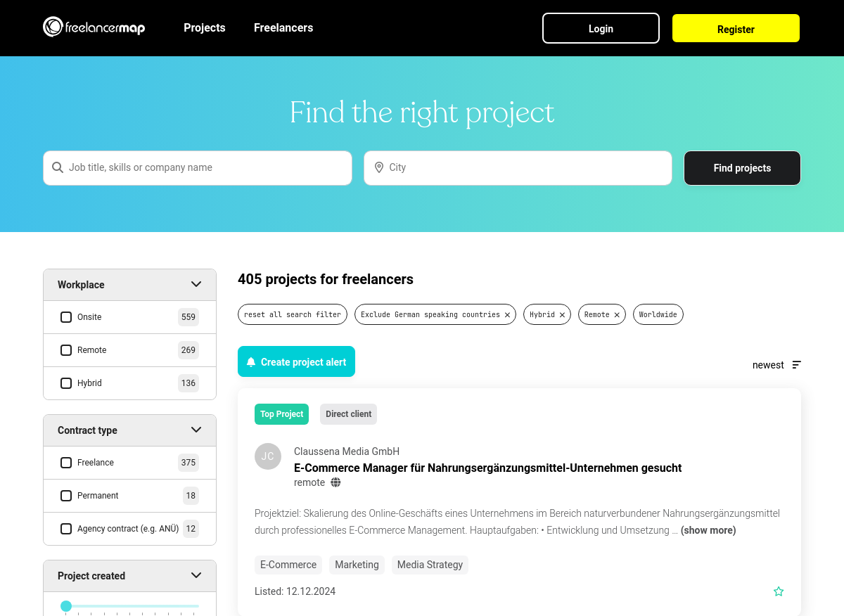This screenshot has height=616, width=844.
Task: Open the Freelancers navigation item
Action: (x=283, y=28)
